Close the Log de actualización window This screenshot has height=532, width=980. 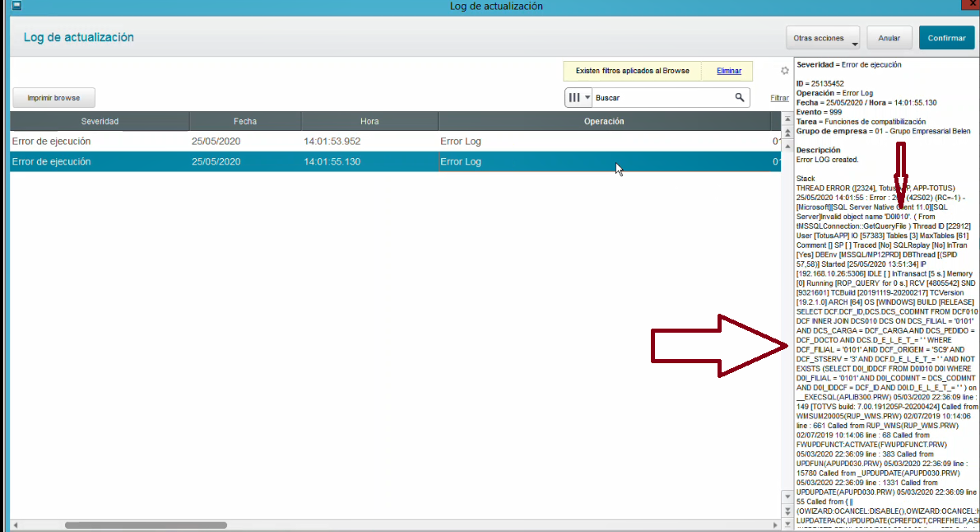pyautogui.click(x=971, y=5)
